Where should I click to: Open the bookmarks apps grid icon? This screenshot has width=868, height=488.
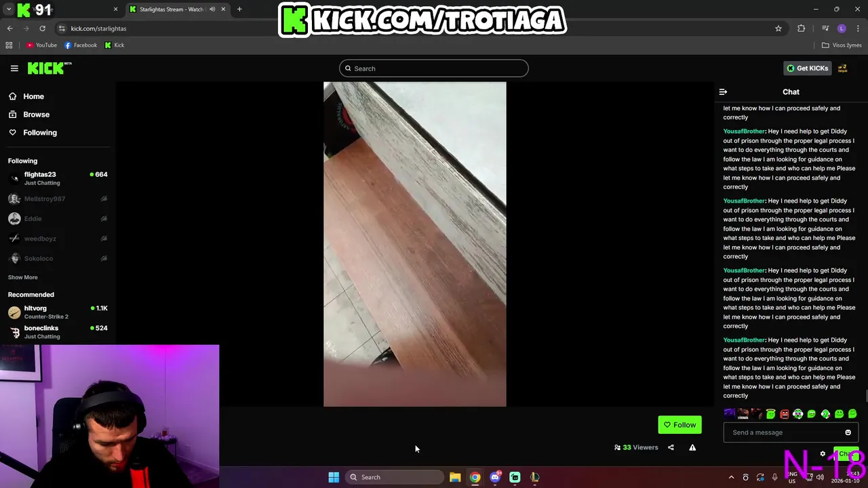(9, 45)
